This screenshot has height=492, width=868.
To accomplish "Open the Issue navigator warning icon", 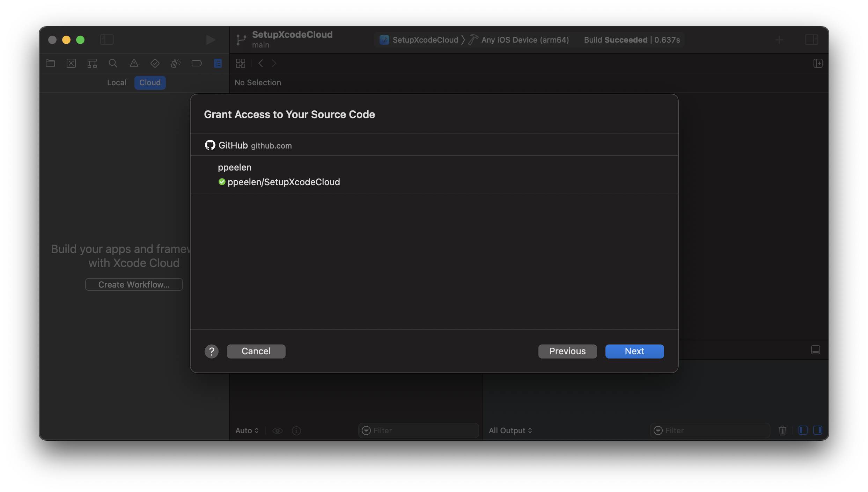I will (134, 63).
